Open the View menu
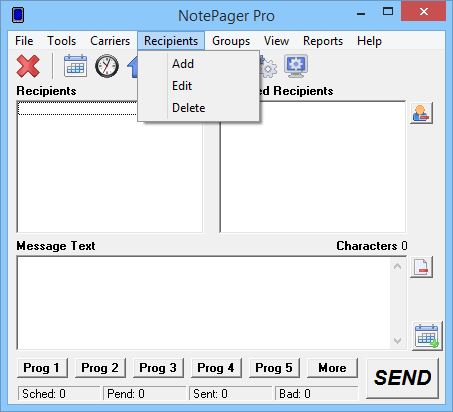 (x=276, y=41)
